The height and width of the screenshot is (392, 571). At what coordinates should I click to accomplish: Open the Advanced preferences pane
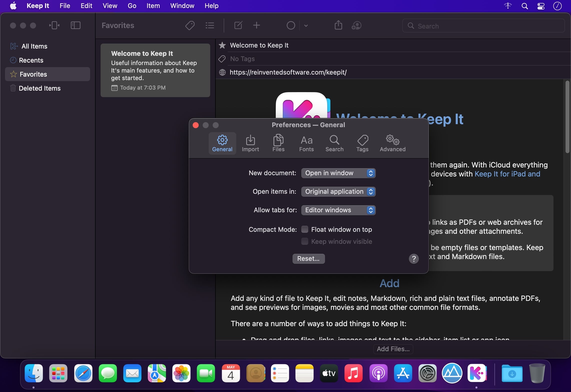(x=392, y=143)
